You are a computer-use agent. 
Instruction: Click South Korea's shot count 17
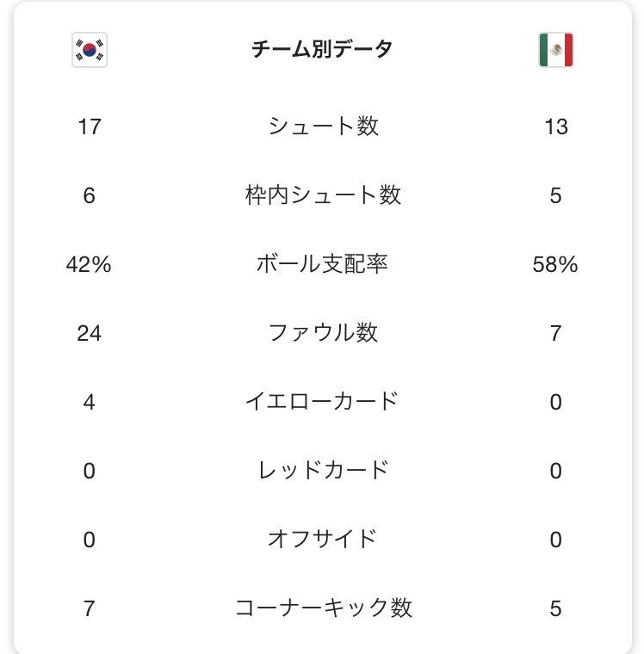click(x=89, y=126)
